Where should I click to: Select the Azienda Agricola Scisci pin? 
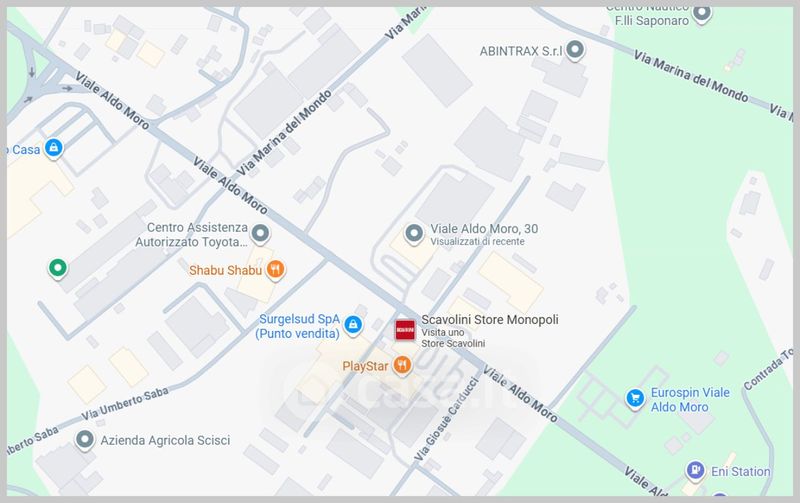(x=85, y=440)
